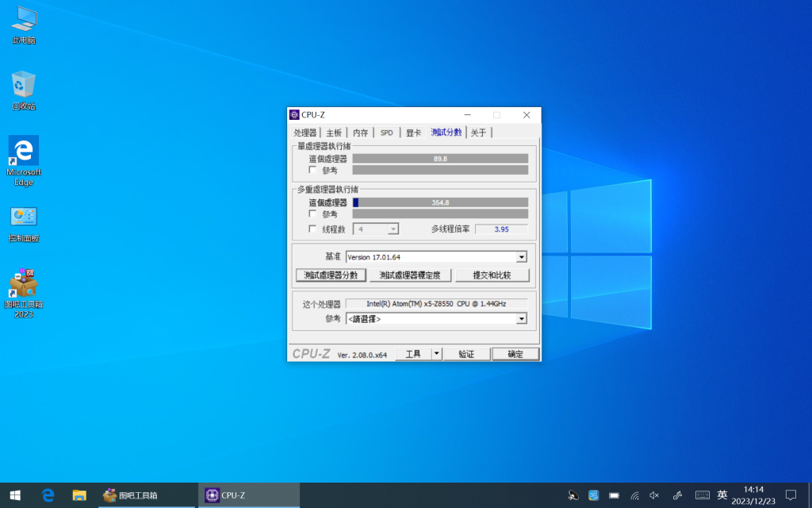Click single-thread score bar showing 89.8
Screen dimensions: 812x508
440,159
